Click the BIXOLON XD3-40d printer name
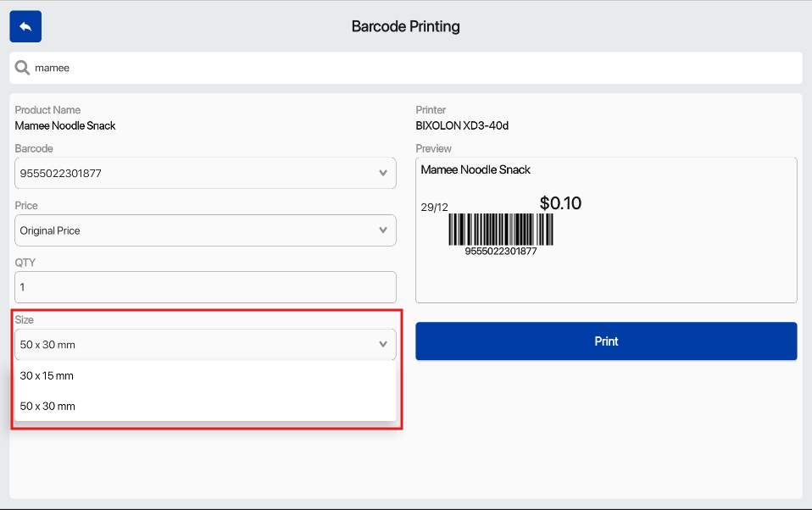This screenshot has height=510, width=812. (462, 126)
